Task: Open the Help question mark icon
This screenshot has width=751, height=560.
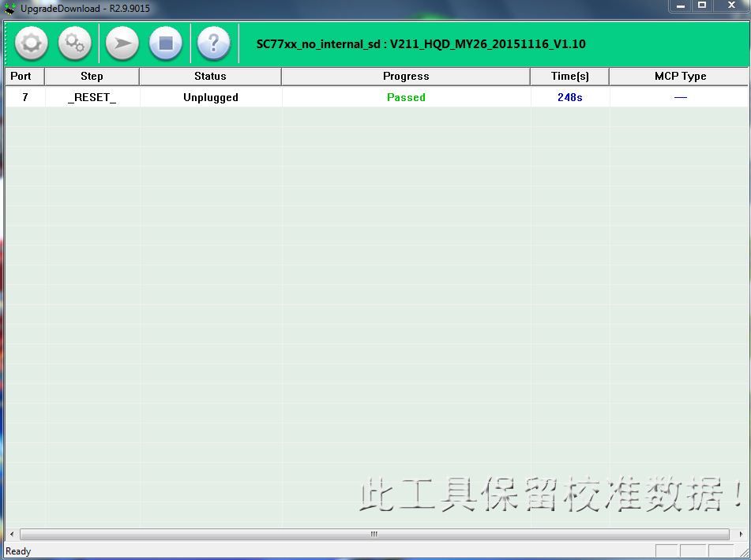Action: [213, 43]
